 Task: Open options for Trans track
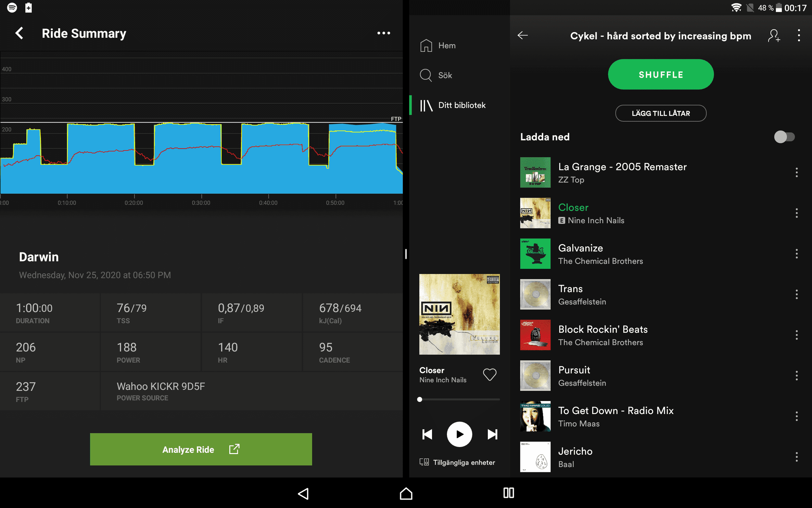tap(796, 294)
